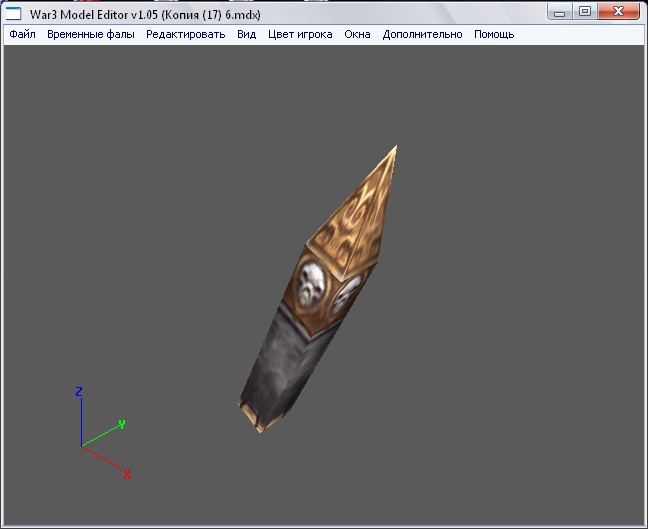Click the obelisk model in the viewport
Image resolution: width=648 pixels, height=529 pixels.
318,289
